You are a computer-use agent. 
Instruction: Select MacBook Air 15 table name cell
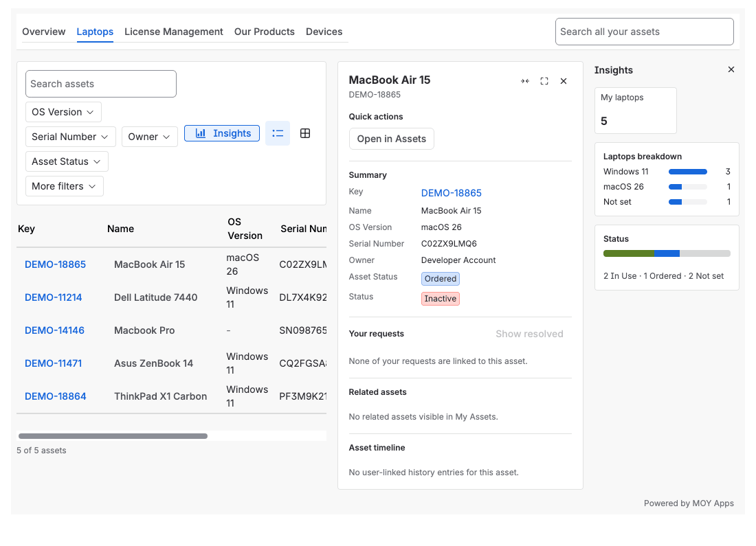(x=149, y=264)
